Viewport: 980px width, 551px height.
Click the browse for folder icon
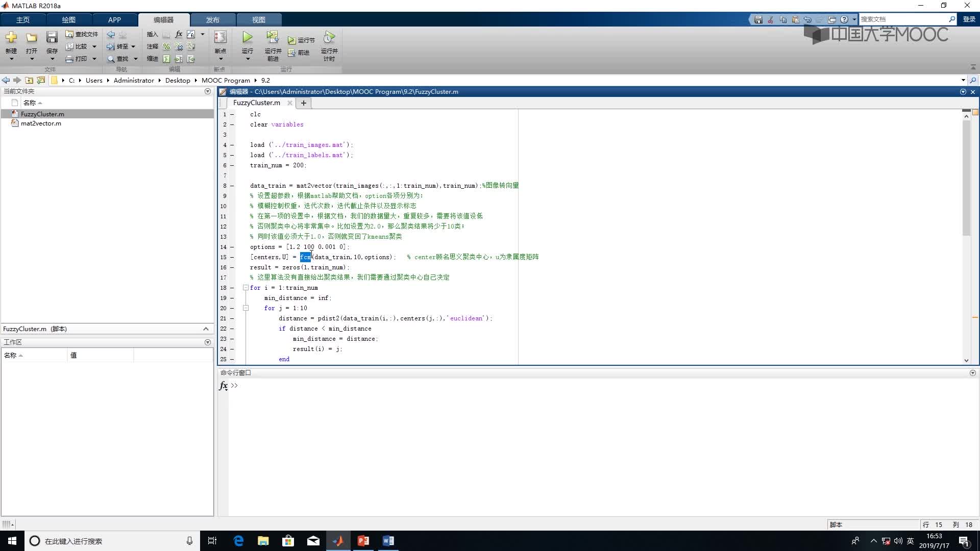[41, 80]
